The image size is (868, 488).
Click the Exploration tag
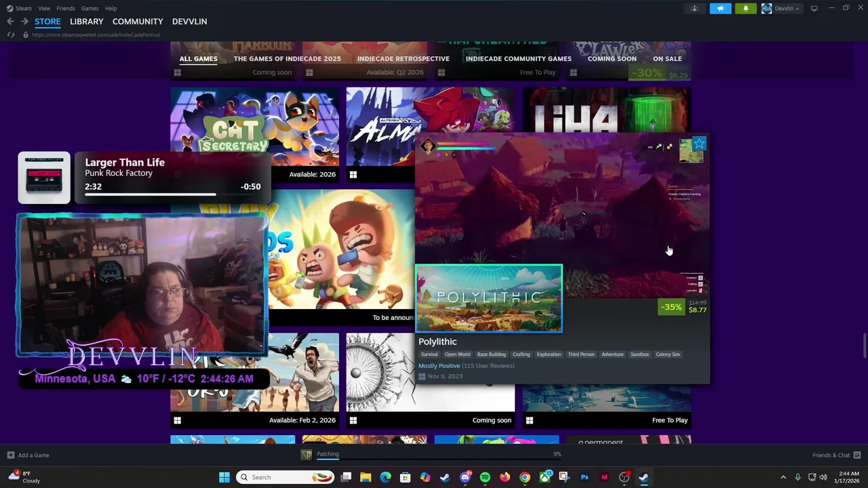[549, 354]
